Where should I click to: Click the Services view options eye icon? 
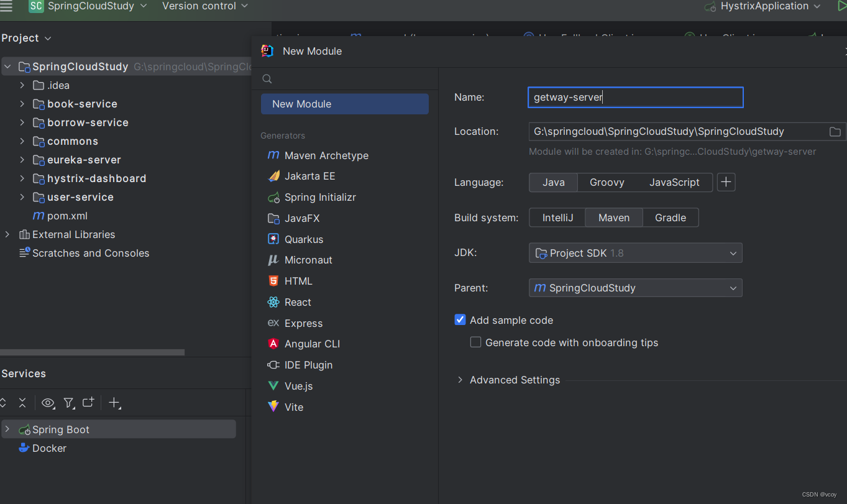(x=48, y=403)
